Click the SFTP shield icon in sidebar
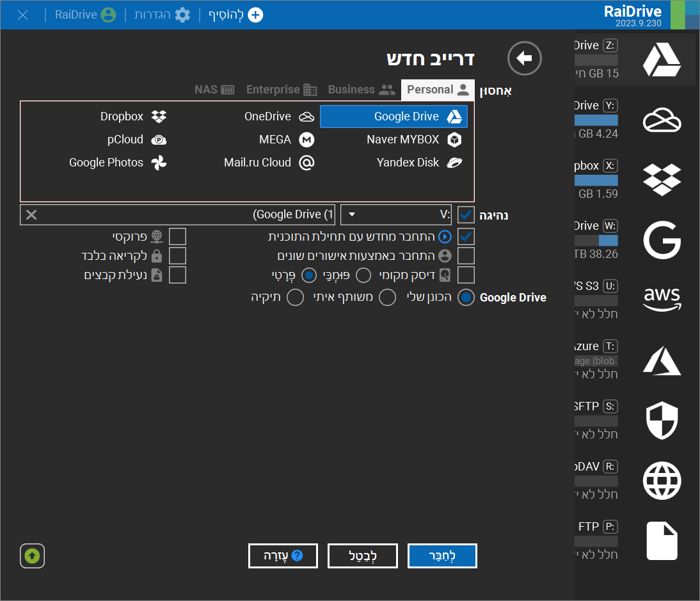 [662, 419]
